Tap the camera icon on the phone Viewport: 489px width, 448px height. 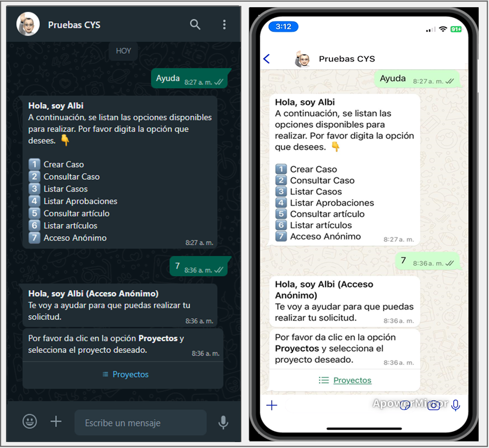pos(434,405)
